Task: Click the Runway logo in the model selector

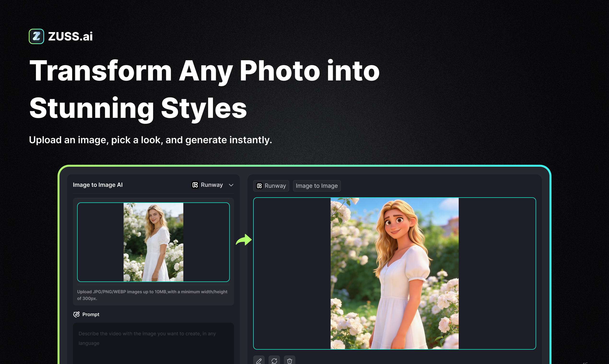Action: pyautogui.click(x=195, y=185)
